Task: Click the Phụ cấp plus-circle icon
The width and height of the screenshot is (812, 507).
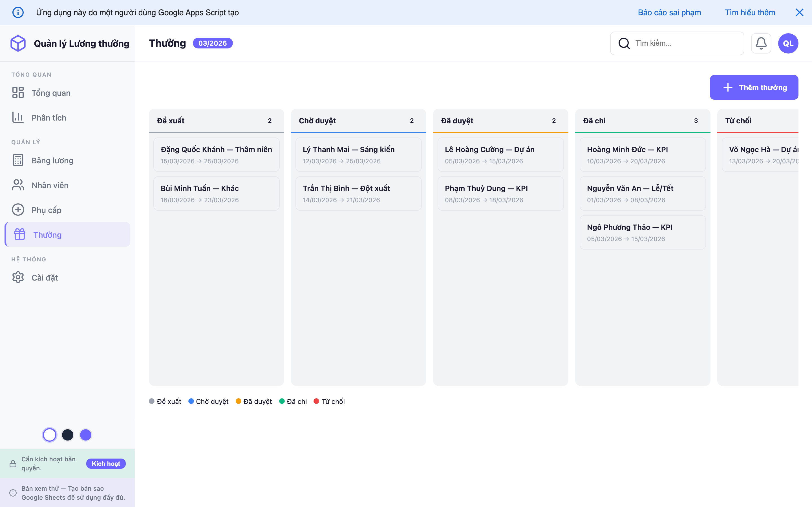Action: coord(18,210)
